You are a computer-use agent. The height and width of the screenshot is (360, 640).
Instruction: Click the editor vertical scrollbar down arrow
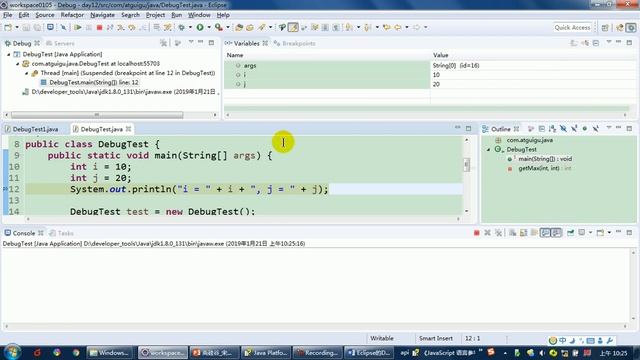coord(467,211)
